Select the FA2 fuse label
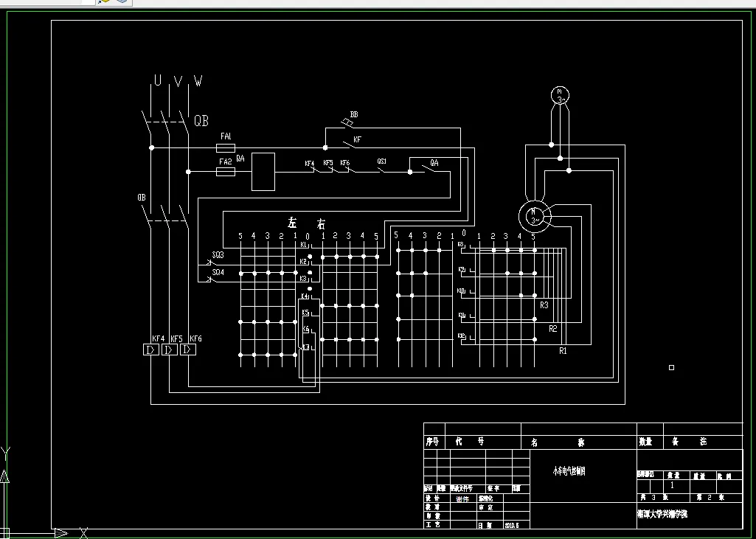The width and height of the screenshot is (756, 539). point(226,161)
